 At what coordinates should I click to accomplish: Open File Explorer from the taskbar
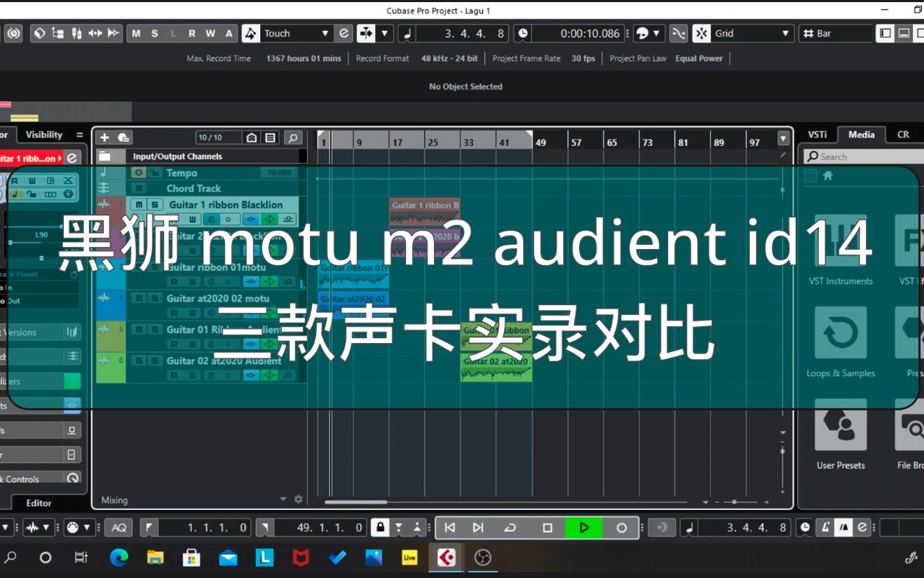point(156,558)
